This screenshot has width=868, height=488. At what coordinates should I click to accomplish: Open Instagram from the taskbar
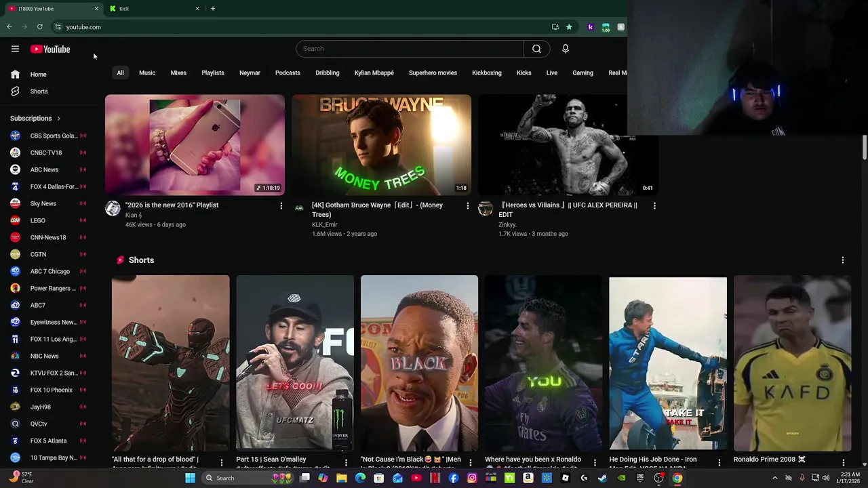click(472, 478)
